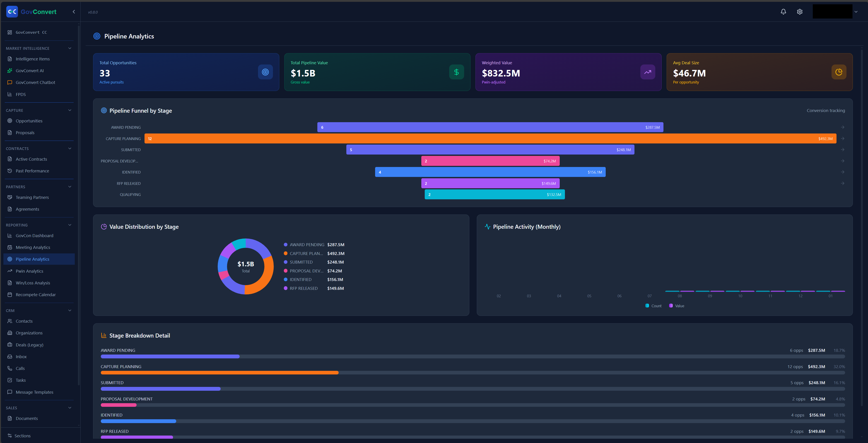Open Sections at the sidebar bottom
This screenshot has height=443, width=868.
point(22,436)
